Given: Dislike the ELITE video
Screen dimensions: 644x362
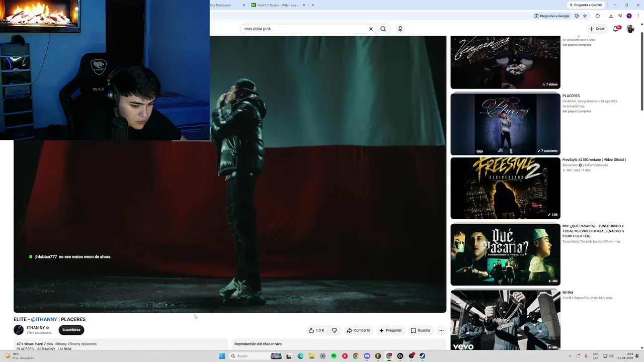Looking at the screenshot, I should click(x=334, y=330).
